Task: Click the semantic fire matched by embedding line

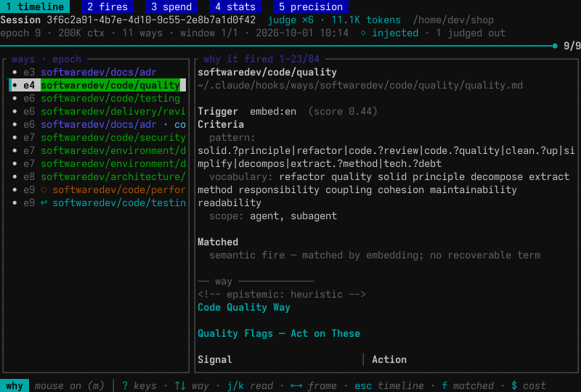Action: (x=375, y=256)
